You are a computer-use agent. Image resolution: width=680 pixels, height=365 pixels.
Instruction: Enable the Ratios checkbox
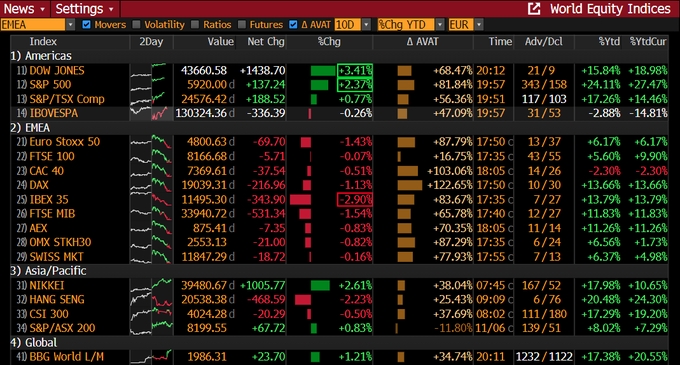(195, 25)
